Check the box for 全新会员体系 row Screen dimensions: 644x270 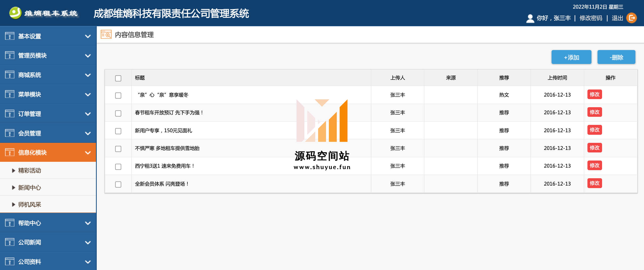click(118, 184)
